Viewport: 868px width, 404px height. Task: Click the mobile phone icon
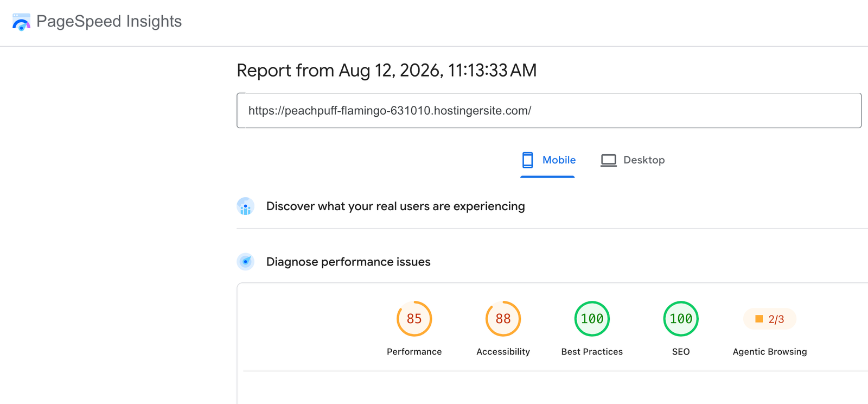[527, 160]
